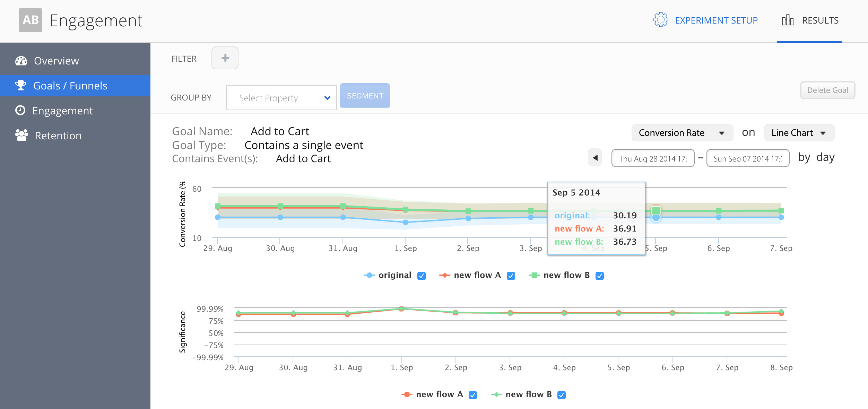The height and width of the screenshot is (409, 868).
Task: Click the end date field Sun Sep 07 2014
Action: [x=748, y=158]
